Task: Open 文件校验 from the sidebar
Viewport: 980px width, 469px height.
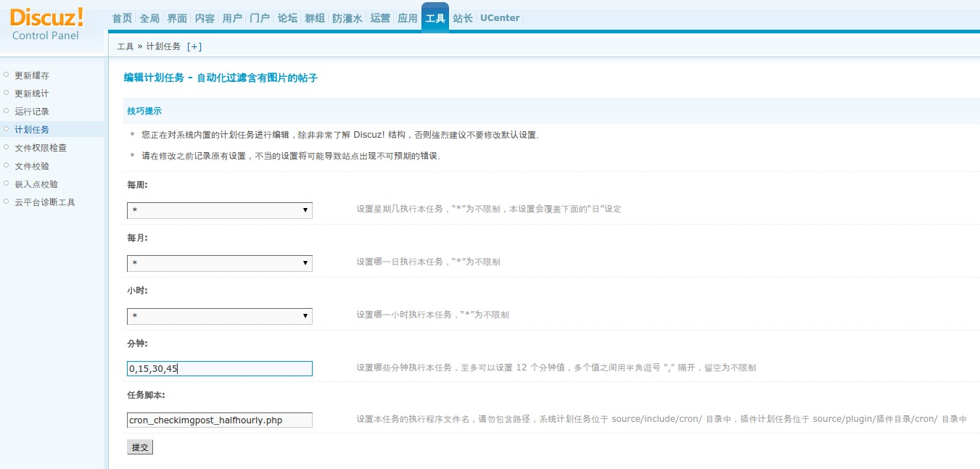Action: [30, 165]
